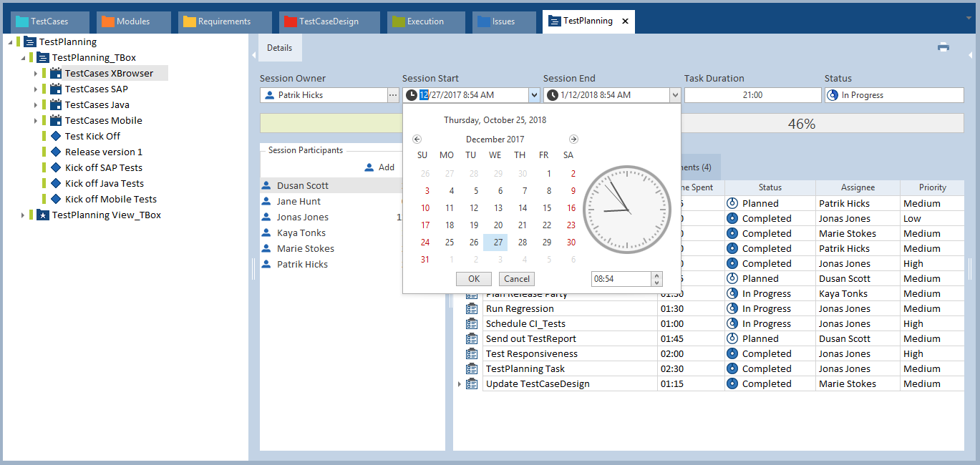Open the Requirements tab
Image resolution: width=980 pixels, height=465 pixels.
point(224,21)
